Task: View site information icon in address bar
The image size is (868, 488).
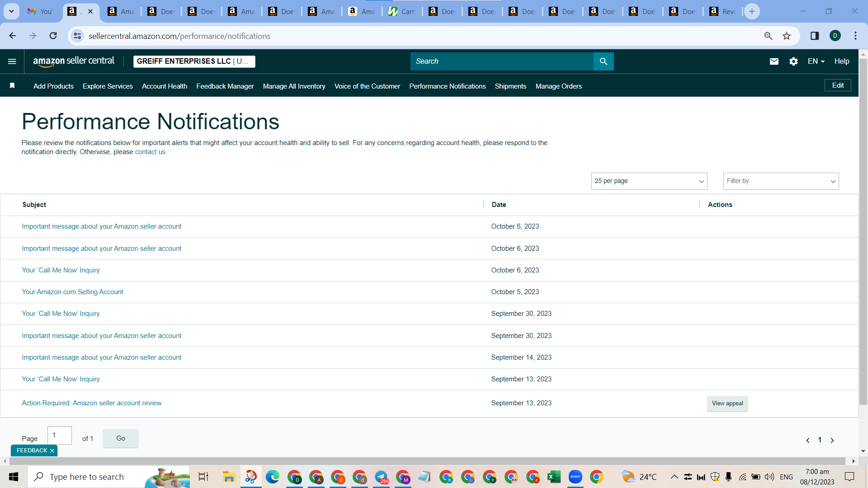Action: pyautogui.click(x=78, y=36)
